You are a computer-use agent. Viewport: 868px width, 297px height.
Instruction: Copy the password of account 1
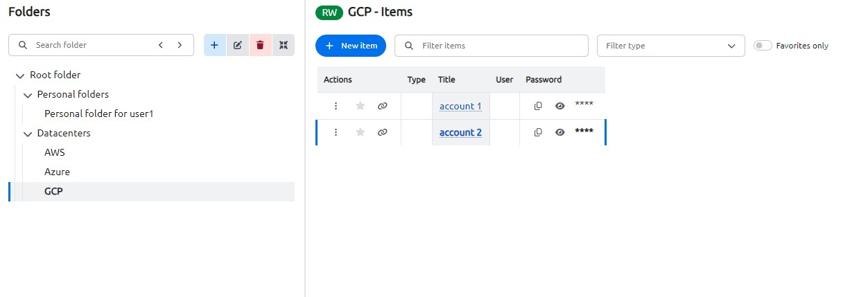[x=538, y=106]
